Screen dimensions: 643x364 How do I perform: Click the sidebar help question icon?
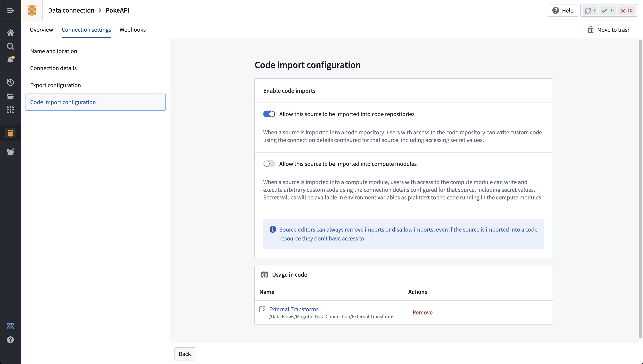tap(10, 340)
